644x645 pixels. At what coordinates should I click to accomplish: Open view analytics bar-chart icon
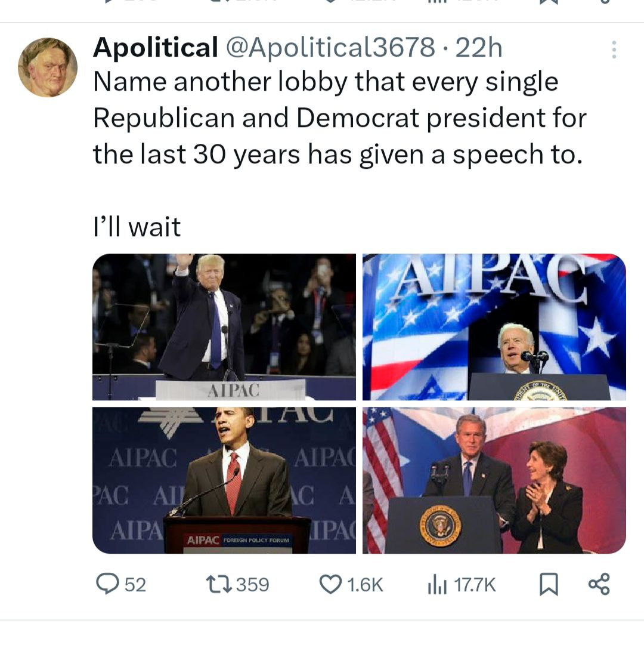point(436,585)
